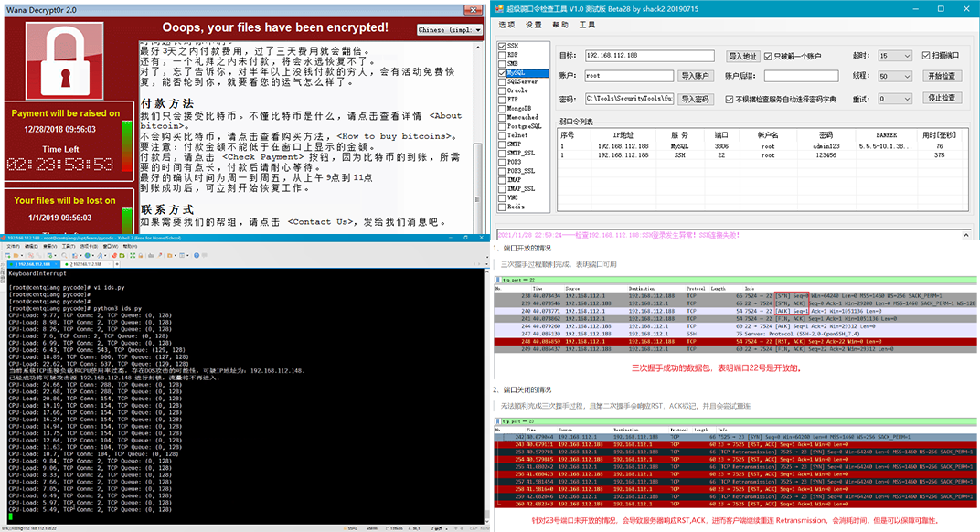Open the 帮助 Help menu
Image resolution: width=980 pixels, height=532 pixels.
click(x=559, y=26)
